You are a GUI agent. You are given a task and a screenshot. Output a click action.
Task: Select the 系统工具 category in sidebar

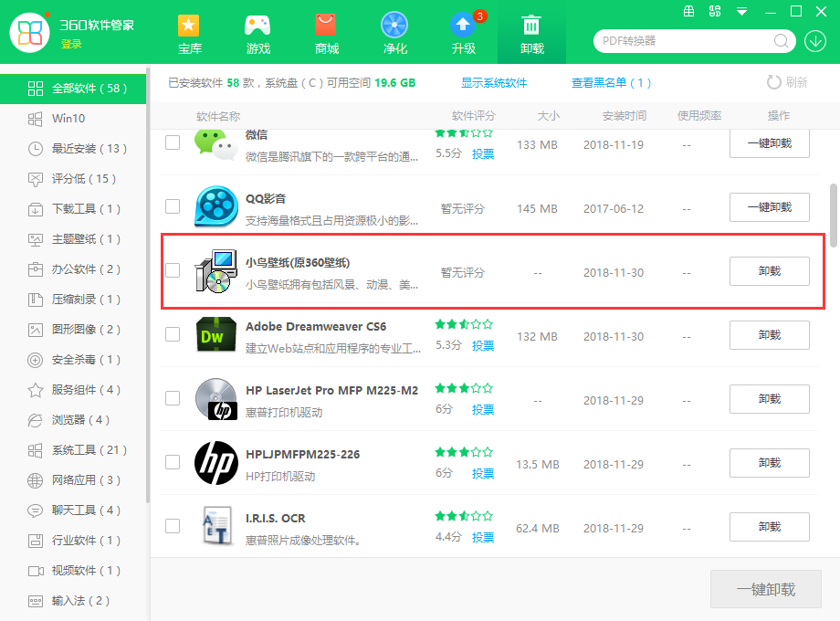(73, 450)
